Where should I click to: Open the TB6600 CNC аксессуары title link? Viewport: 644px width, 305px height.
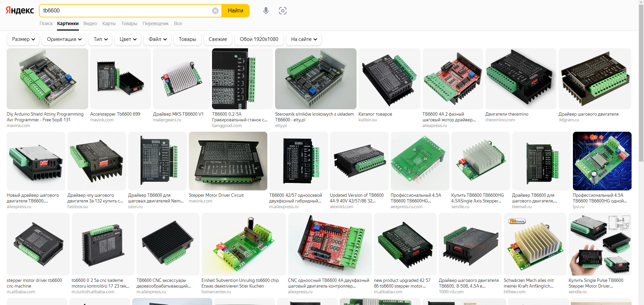point(164,283)
